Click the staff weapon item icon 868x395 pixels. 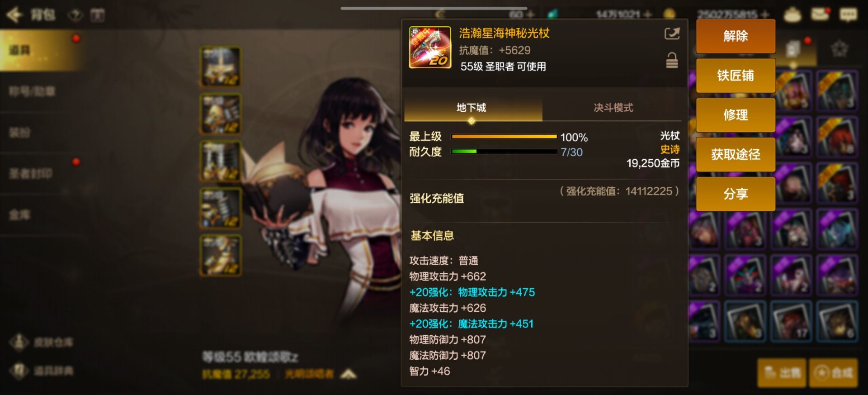430,47
